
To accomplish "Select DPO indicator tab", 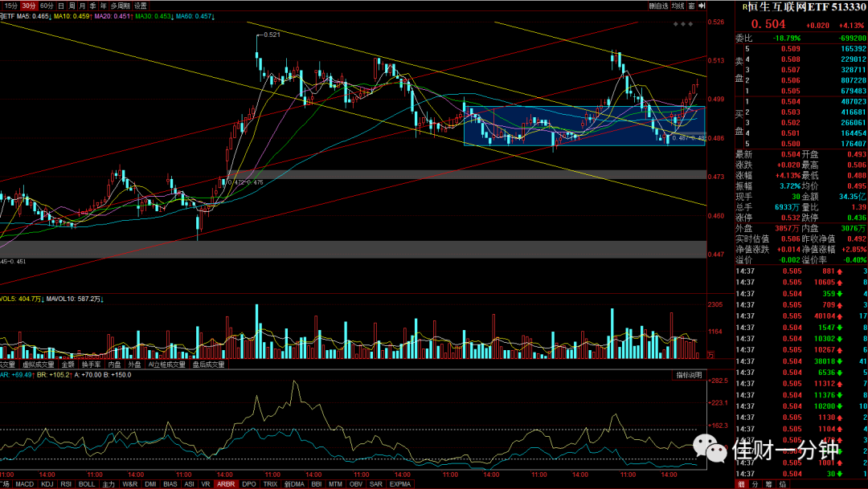I will (249, 484).
